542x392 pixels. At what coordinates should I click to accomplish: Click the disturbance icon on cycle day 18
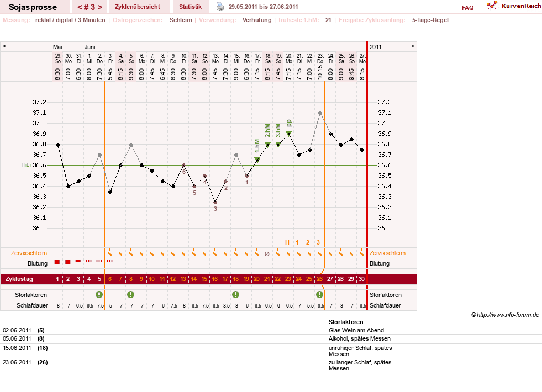click(x=236, y=295)
